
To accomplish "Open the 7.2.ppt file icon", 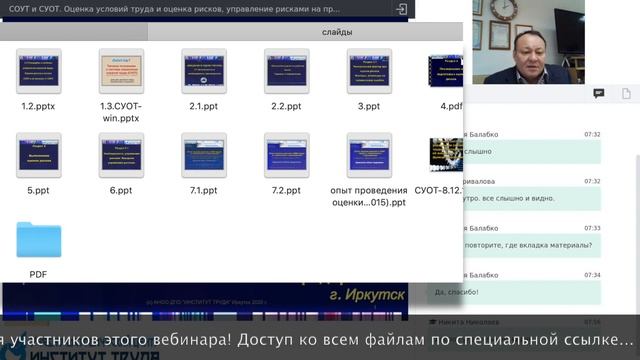I will point(287,155).
